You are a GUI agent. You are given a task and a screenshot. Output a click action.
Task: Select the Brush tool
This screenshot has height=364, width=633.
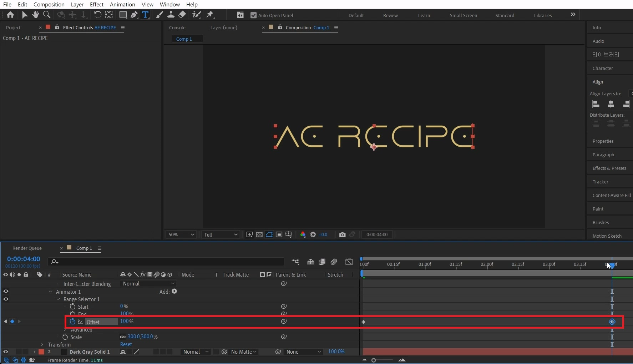coord(160,15)
